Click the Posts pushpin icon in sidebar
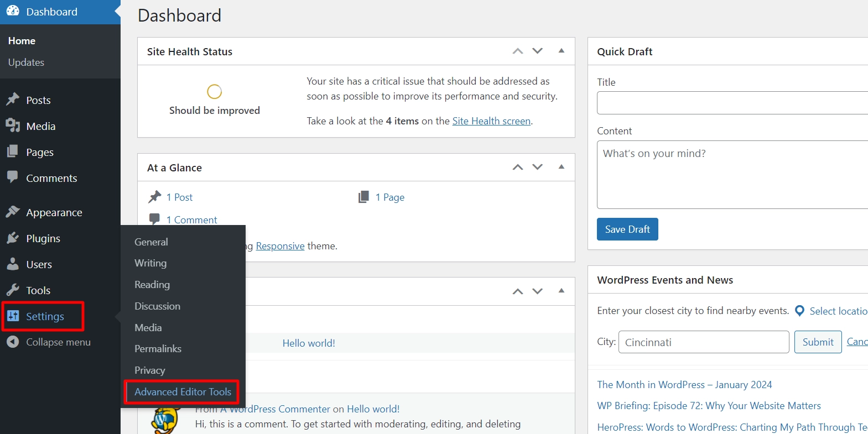Screen dimensions: 868x434 pyautogui.click(x=13, y=100)
